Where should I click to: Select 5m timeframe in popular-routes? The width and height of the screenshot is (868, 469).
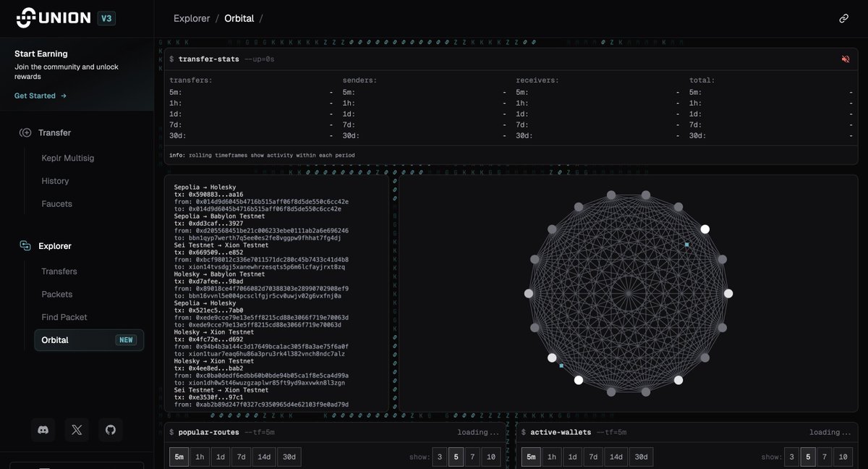coord(179,457)
